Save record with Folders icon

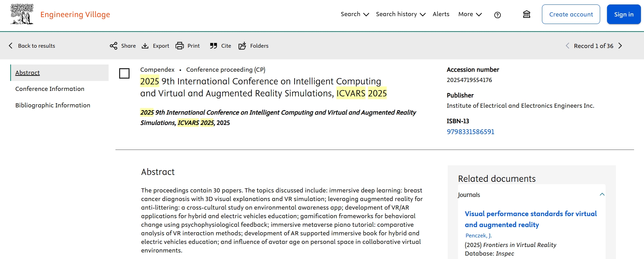tap(242, 46)
